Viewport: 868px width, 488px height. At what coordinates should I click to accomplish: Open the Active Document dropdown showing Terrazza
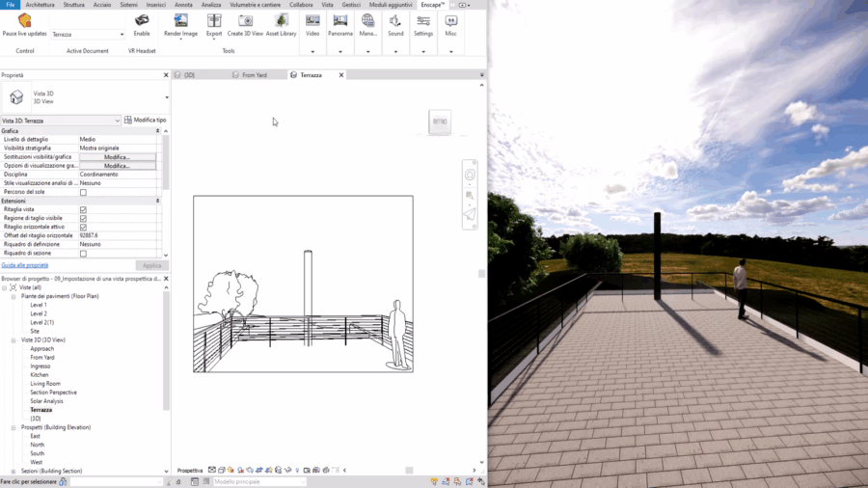tap(88, 35)
